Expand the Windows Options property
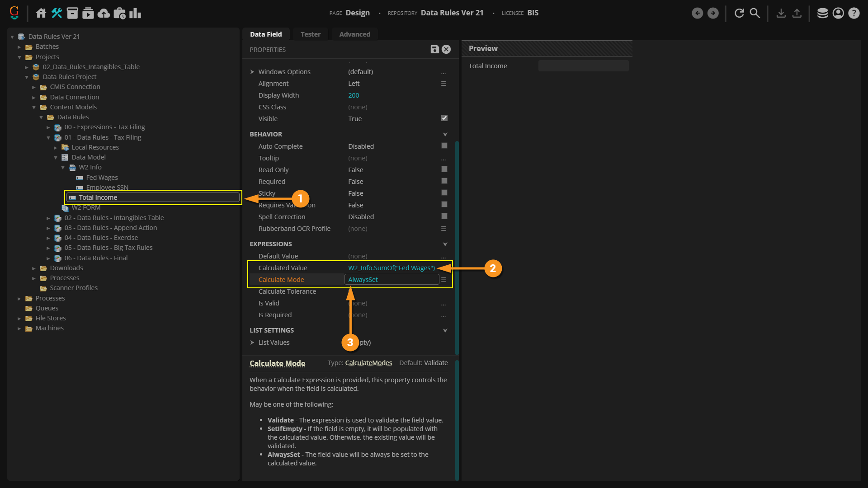The image size is (868, 488). click(252, 72)
